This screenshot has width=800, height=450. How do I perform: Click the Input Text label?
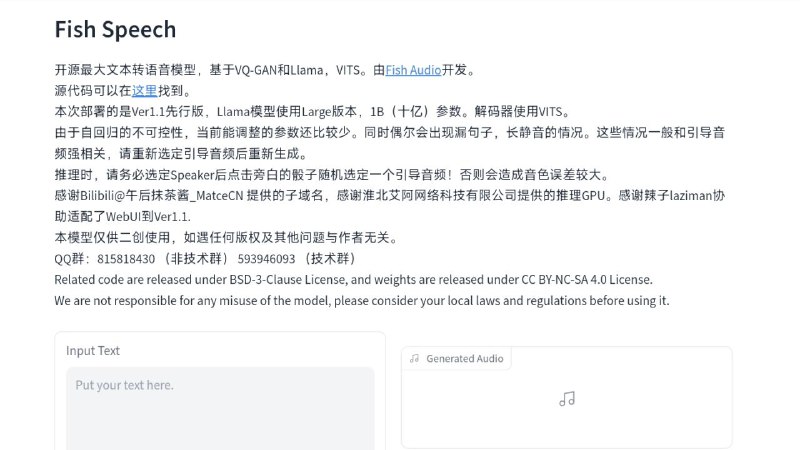[93, 351]
